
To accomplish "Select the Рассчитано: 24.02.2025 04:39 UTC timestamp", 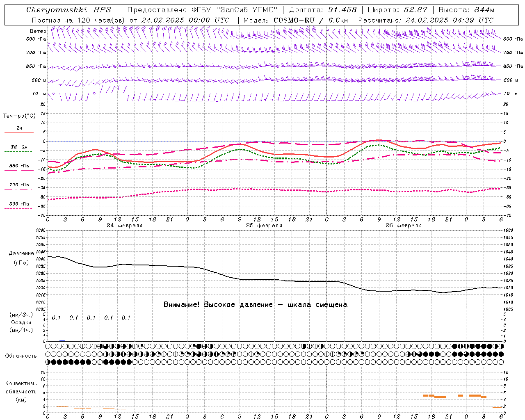I will click(x=426, y=20).
